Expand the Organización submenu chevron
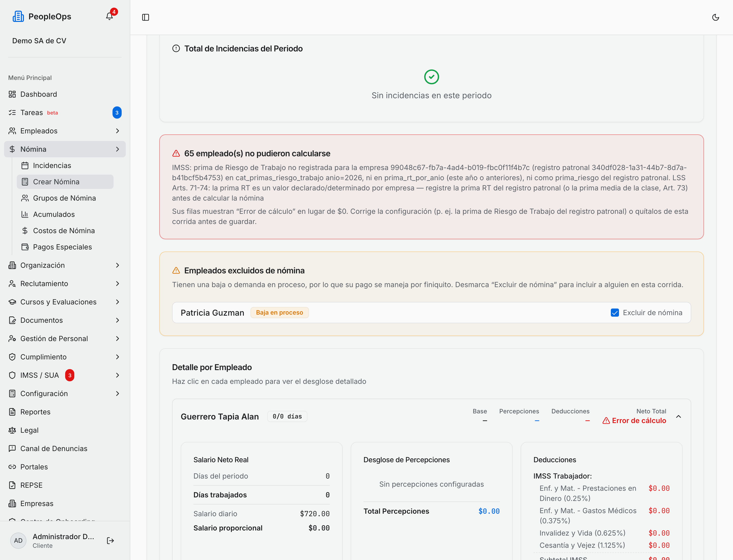 click(117, 265)
